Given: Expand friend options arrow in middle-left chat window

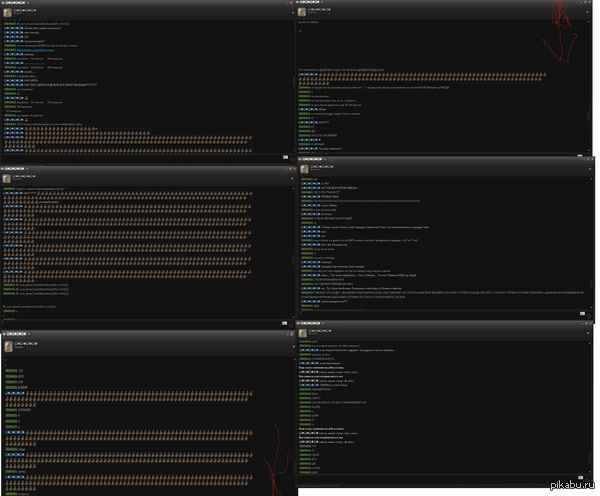Looking at the screenshot, I should [x=292, y=179].
